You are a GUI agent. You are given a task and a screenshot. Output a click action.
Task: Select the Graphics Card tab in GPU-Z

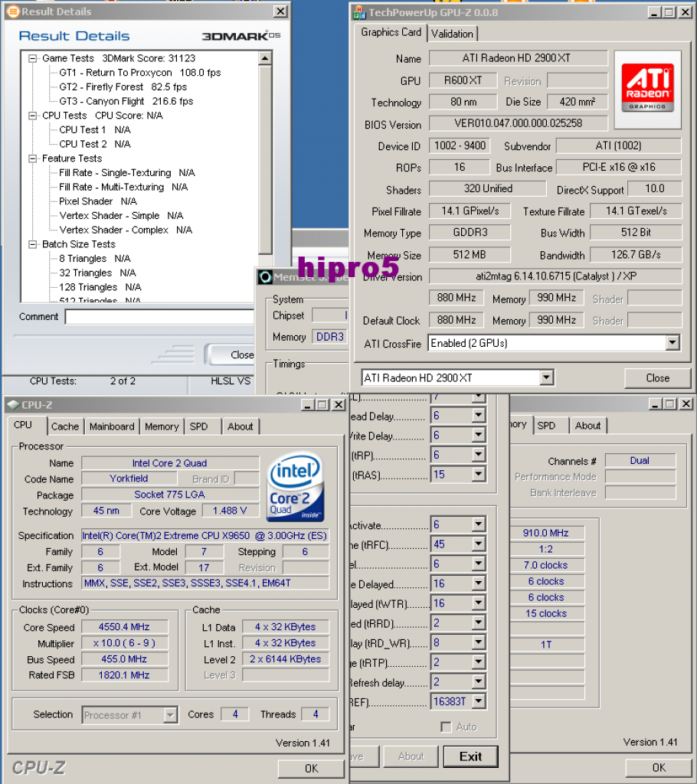pyautogui.click(x=391, y=32)
